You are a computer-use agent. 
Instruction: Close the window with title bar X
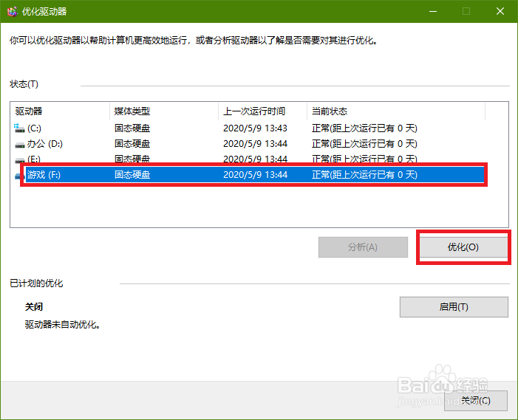[500, 12]
